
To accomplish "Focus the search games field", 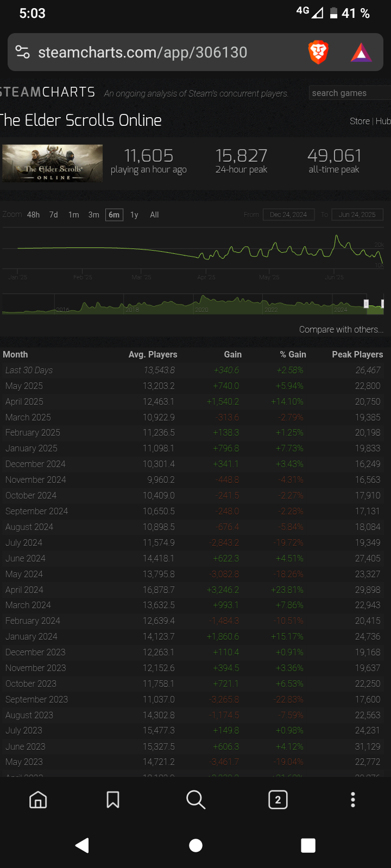I will [350, 93].
